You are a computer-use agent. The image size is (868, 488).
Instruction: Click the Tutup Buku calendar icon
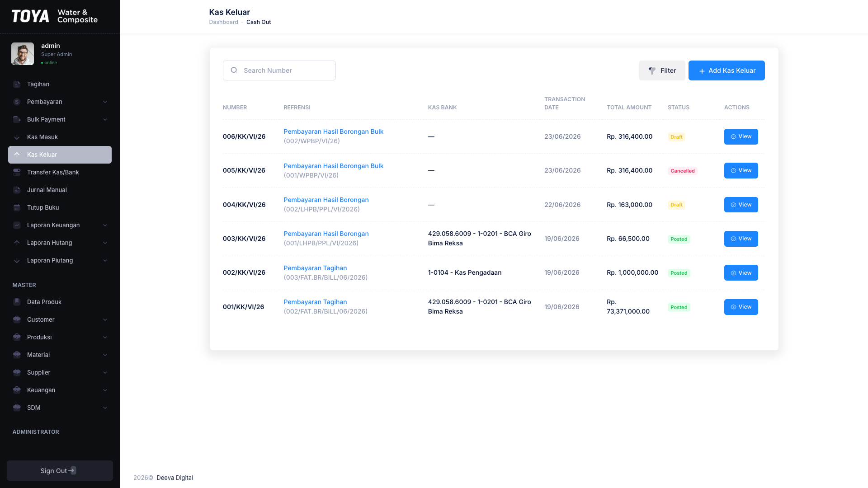coord(17,207)
